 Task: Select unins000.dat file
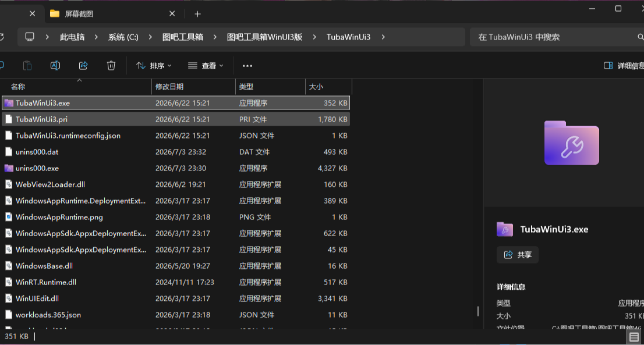click(x=176, y=152)
